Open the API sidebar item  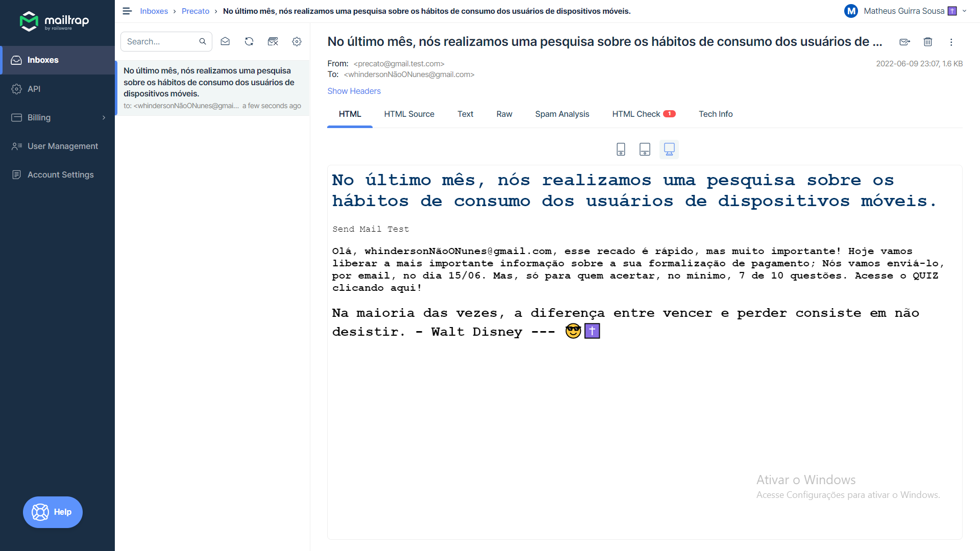34,89
